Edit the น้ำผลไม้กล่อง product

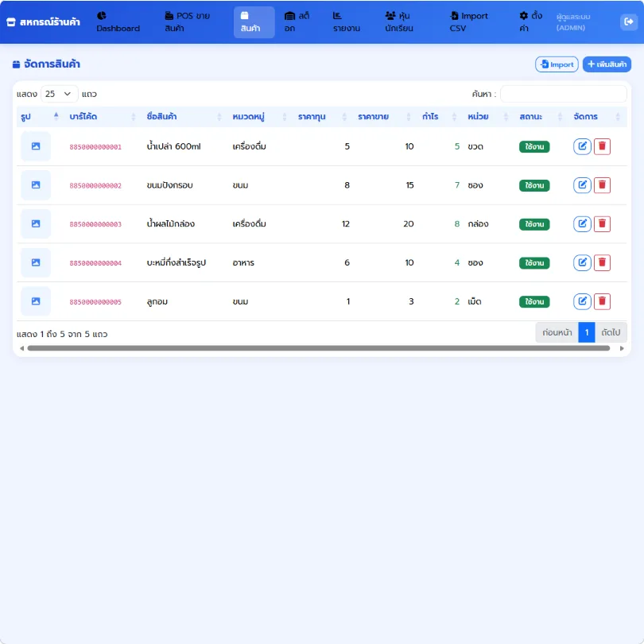pos(581,224)
